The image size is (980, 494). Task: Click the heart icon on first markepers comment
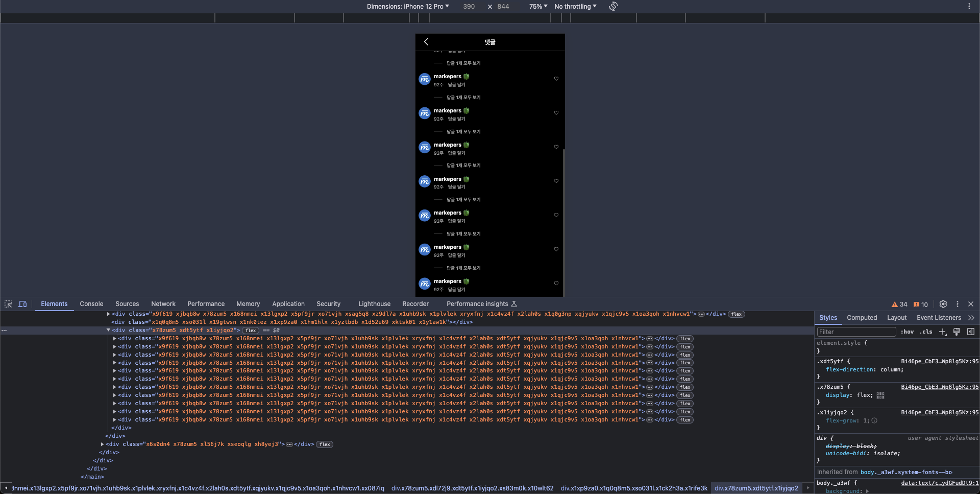pos(556,79)
